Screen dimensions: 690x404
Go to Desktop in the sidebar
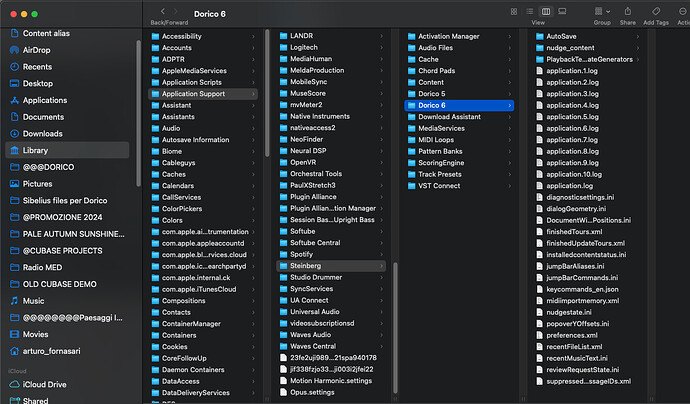[37, 84]
